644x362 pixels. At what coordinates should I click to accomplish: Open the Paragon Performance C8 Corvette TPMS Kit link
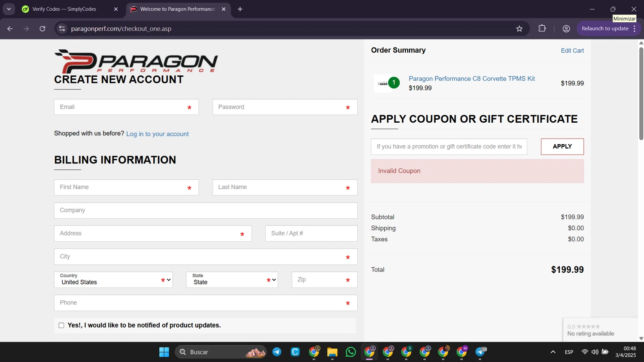point(471,79)
